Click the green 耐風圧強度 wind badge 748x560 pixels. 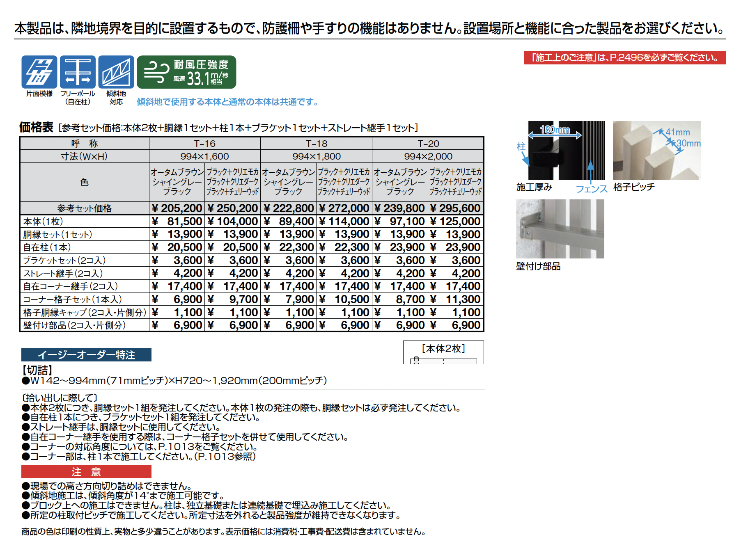coord(186,72)
